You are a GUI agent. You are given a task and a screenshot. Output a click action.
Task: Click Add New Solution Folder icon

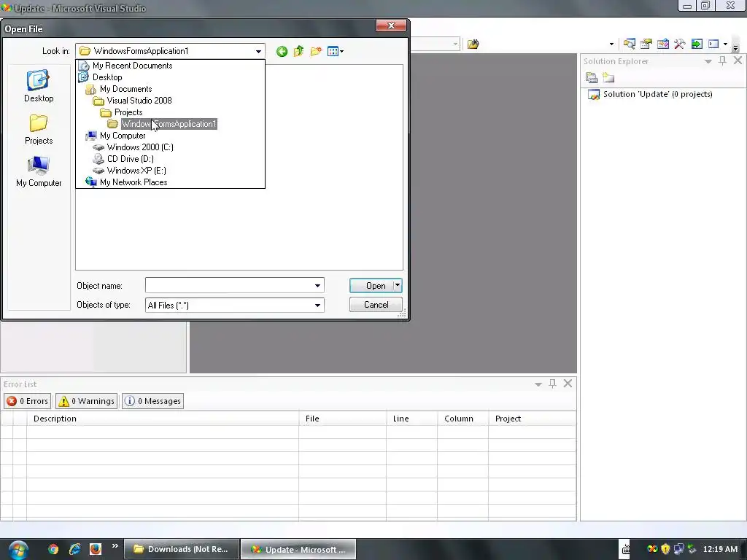608,77
